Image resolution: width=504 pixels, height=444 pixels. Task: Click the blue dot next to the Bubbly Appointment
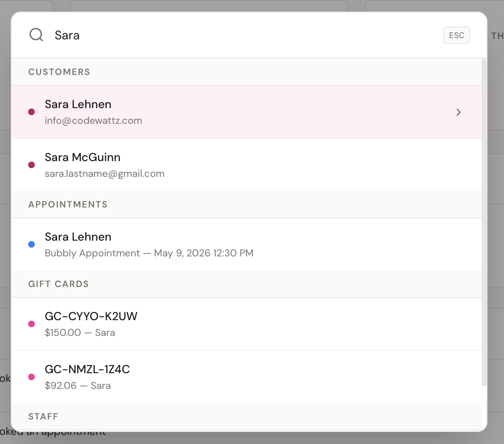click(31, 244)
